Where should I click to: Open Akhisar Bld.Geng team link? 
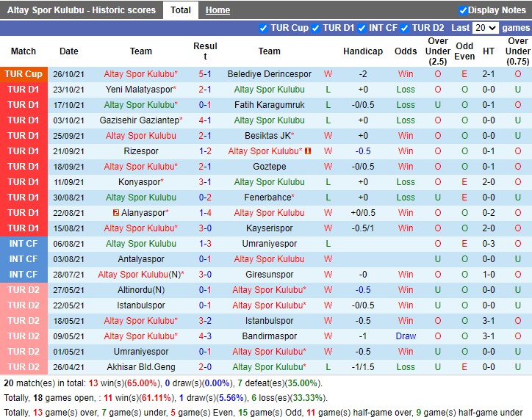[x=141, y=367]
